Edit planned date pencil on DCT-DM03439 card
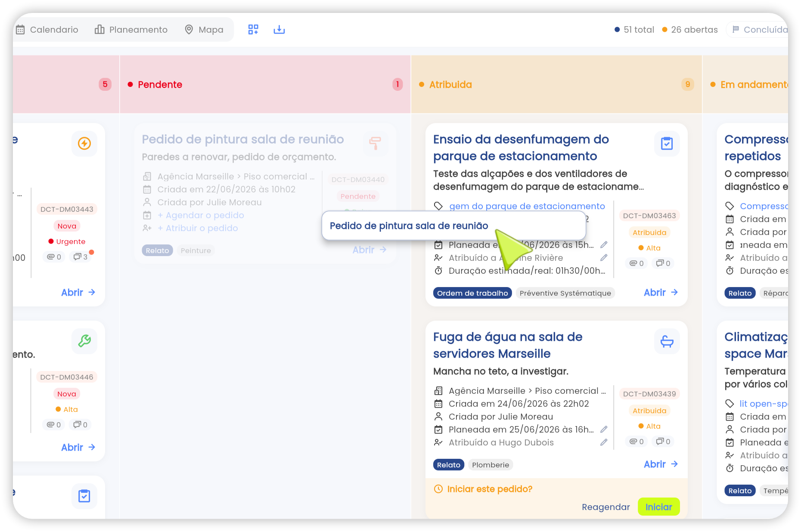Screen dimensions: 801x532 coord(604,430)
